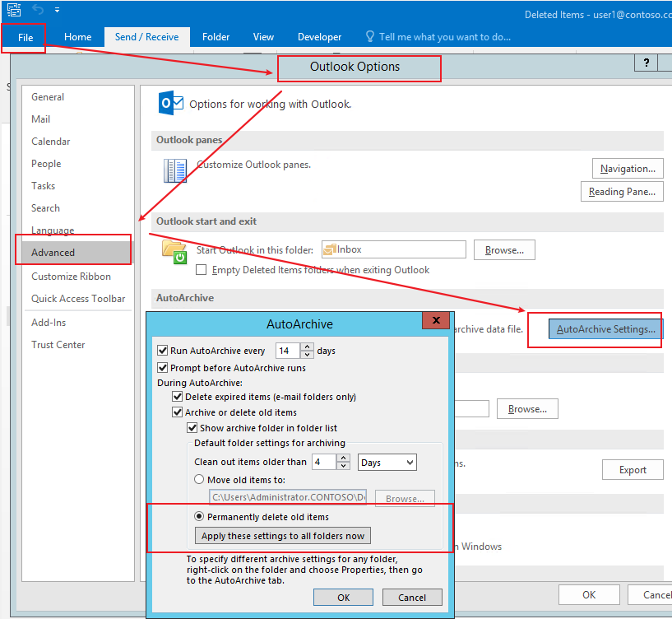Open the Trust Center category
This screenshot has width=672, height=619.
point(78,345)
